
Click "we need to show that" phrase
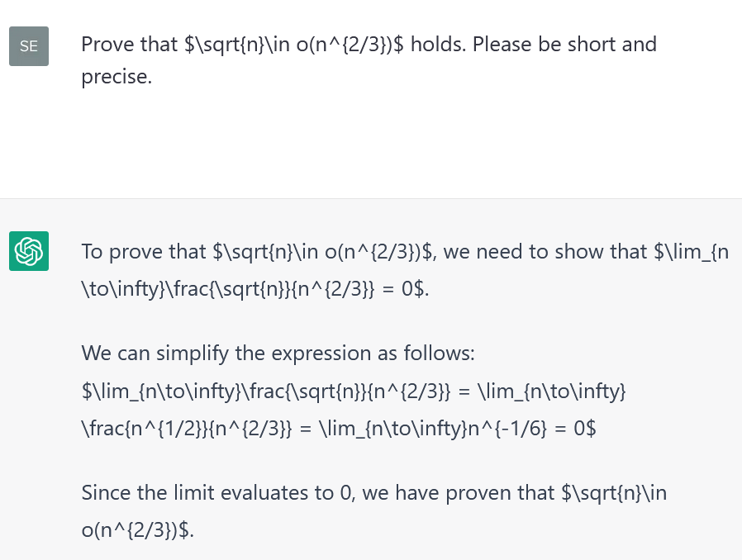pyautogui.click(x=545, y=252)
